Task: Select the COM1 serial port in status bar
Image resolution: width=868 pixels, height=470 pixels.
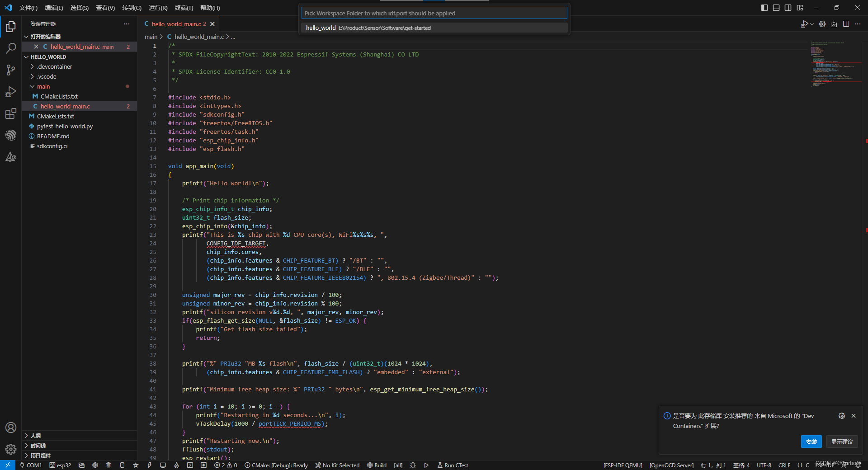Action: tap(31, 465)
